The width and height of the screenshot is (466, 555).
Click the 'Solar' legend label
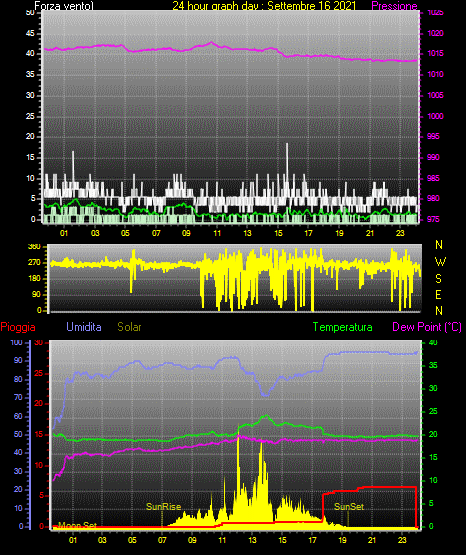coord(129,327)
